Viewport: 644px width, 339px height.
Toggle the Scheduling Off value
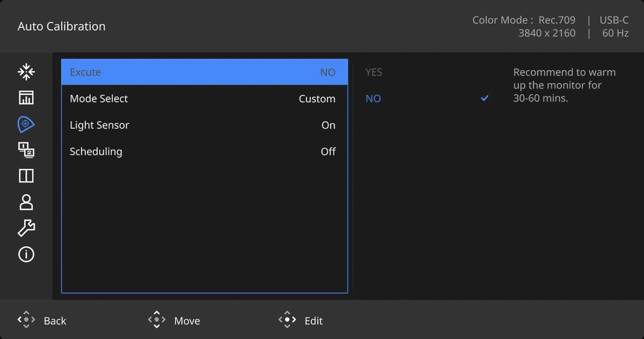tap(328, 151)
